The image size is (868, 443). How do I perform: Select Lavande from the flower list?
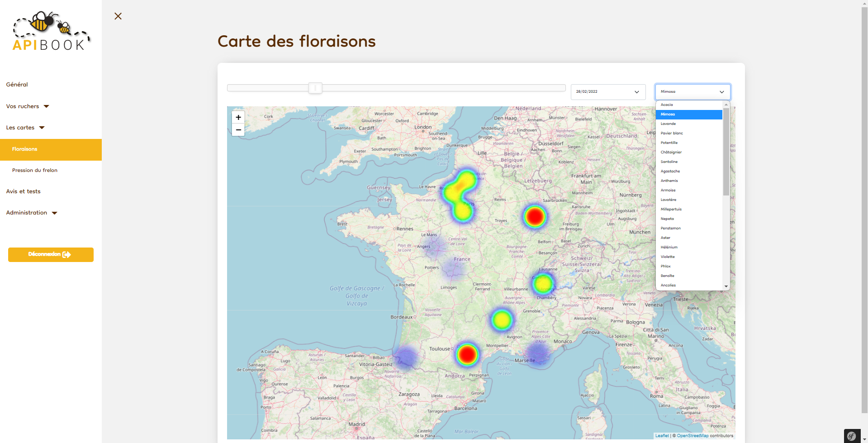click(x=668, y=124)
